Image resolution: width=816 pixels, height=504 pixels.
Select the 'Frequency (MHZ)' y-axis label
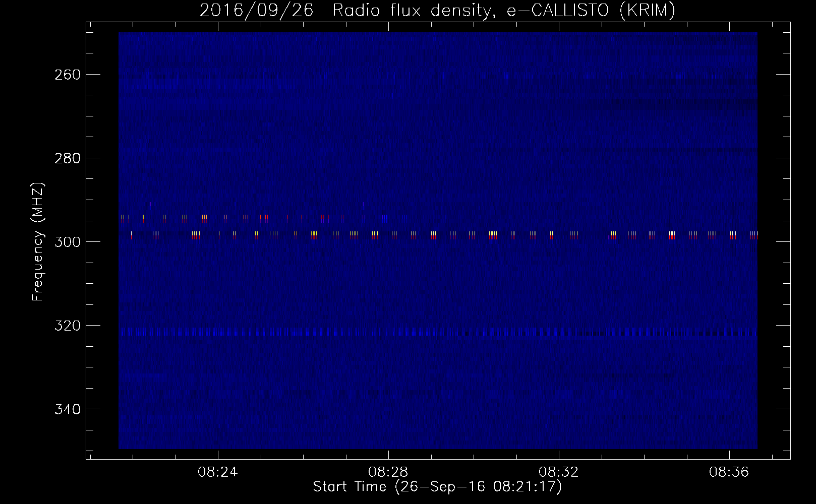pyautogui.click(x=38, y=242)
